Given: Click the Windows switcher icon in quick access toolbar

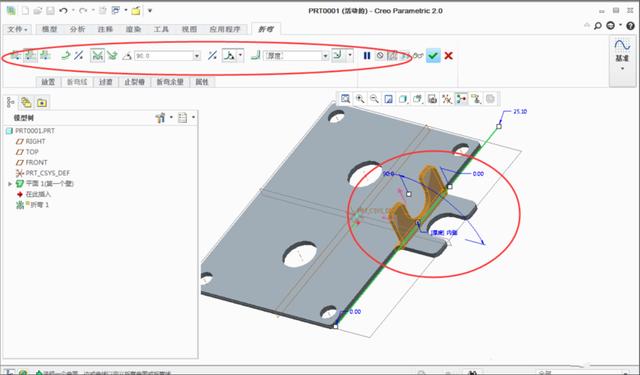Looking at the screenshot, I should click(x=116, y=11).
